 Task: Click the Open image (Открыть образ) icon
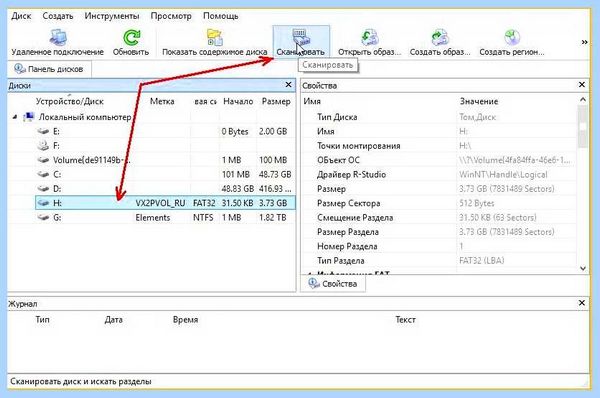(x=369, y=38)
